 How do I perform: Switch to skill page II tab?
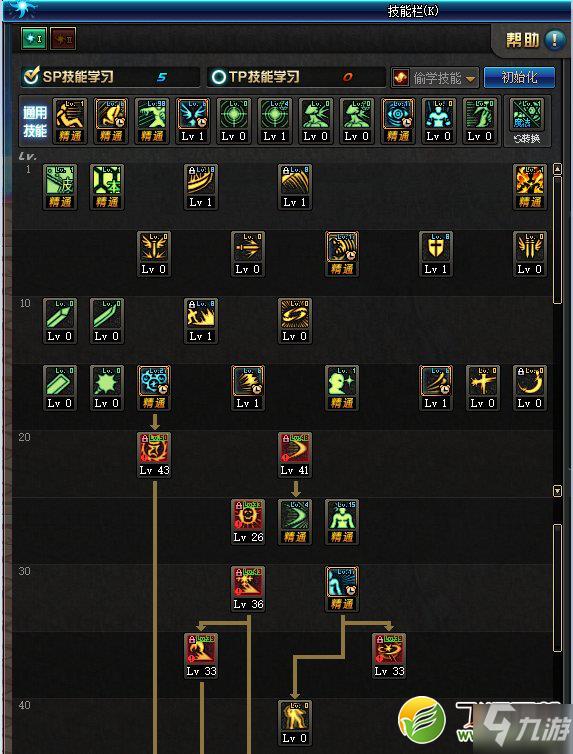click(63, 38)
